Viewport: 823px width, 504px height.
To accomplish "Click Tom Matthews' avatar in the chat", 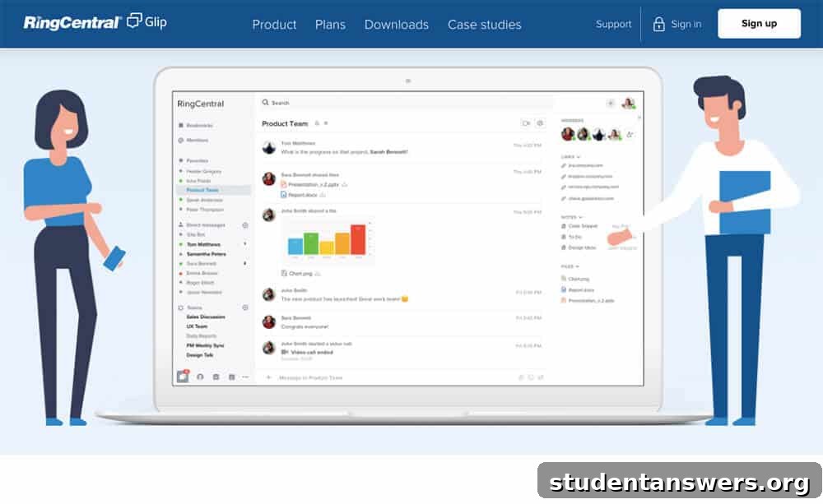I will [x=269, y=147].
